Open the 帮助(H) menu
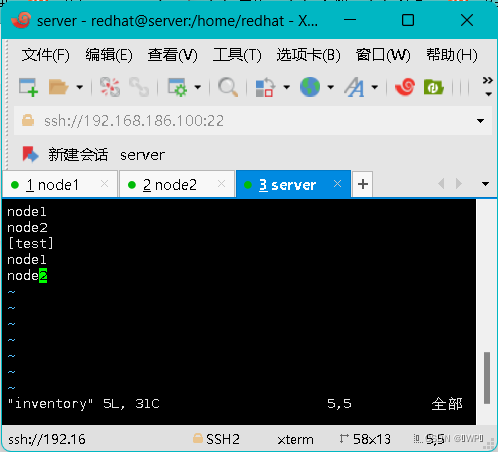498x452 pixels. tap(452, 55)
